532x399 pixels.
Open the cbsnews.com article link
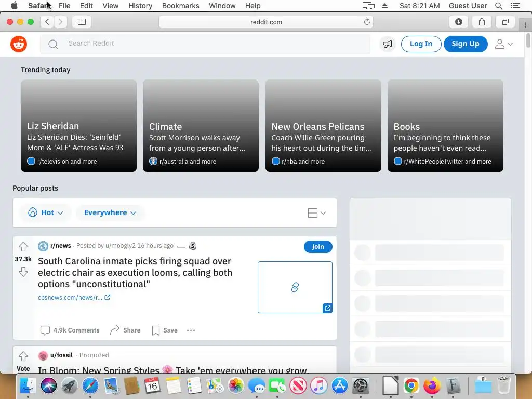(x=74, y=298)
